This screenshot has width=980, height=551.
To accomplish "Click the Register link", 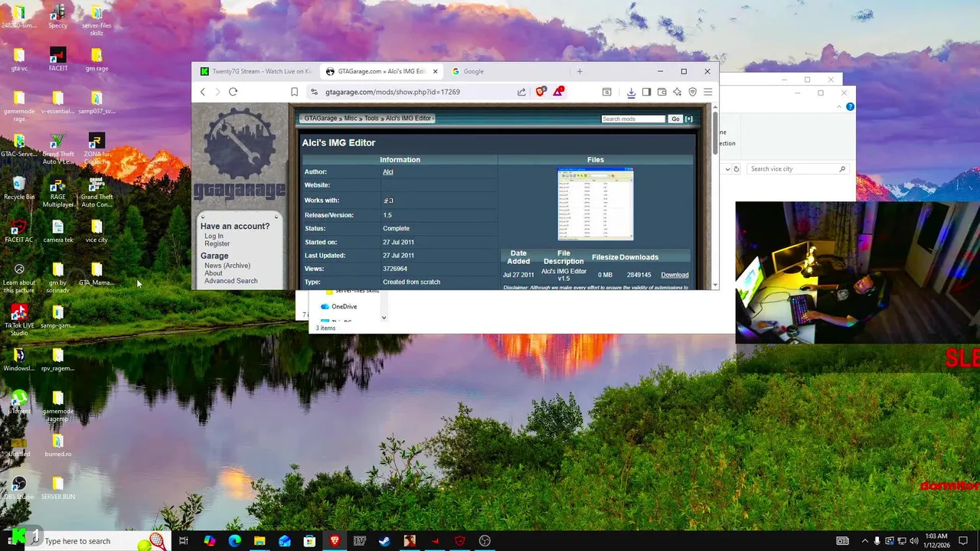I will [x=217, y=243].
